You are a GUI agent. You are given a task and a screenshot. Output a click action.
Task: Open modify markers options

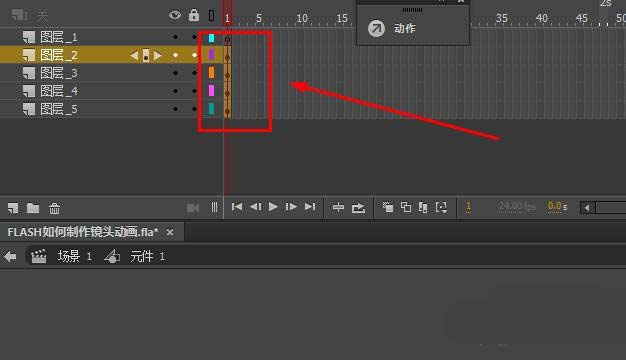441,207
